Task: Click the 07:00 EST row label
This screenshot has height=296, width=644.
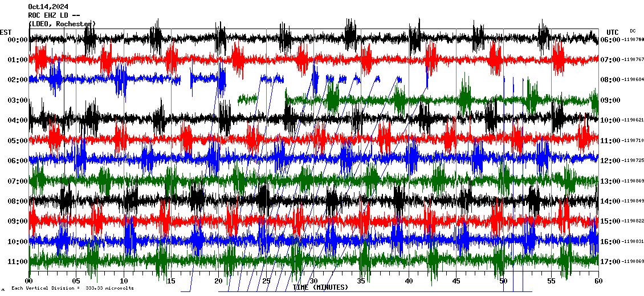Action: click(18, 181)
